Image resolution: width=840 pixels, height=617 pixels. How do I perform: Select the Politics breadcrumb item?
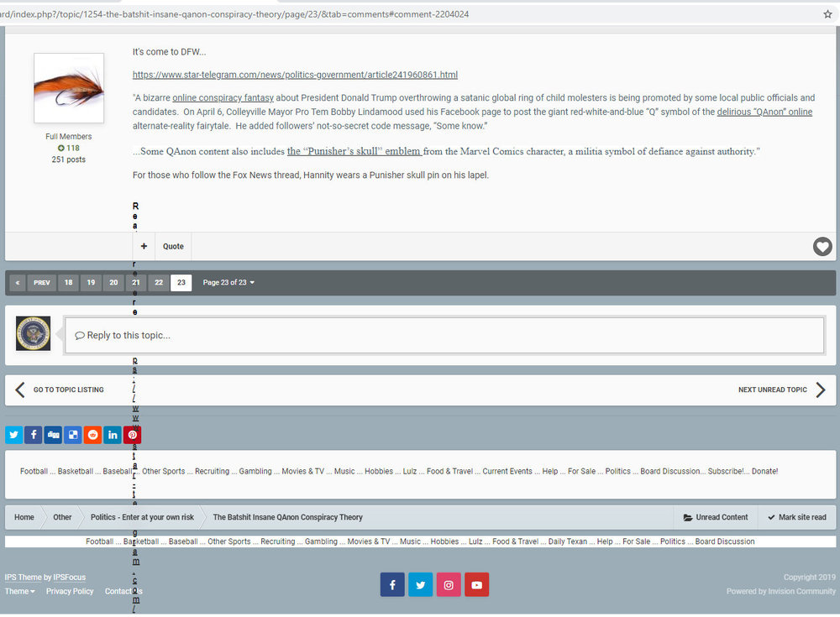(x=142, y=517)
